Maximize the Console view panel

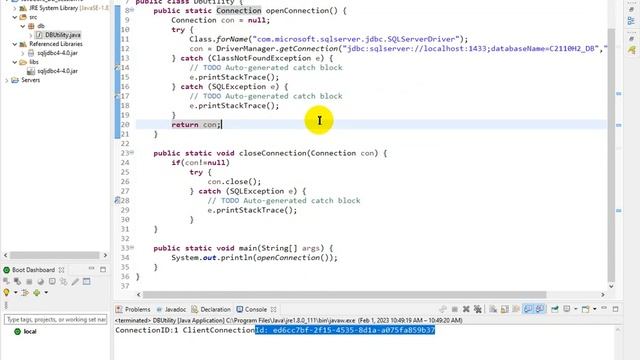[x=616, y=309]
